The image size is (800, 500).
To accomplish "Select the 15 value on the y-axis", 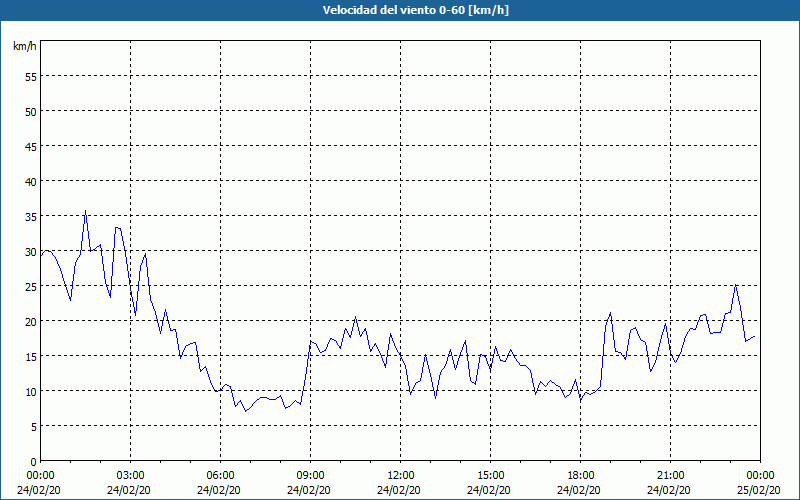I will [x=31, y=357].
